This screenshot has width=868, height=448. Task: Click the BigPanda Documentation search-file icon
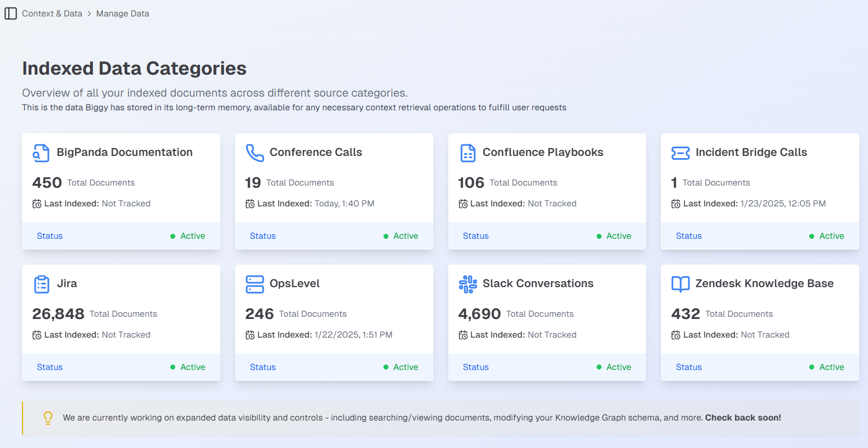coord(41,153)
